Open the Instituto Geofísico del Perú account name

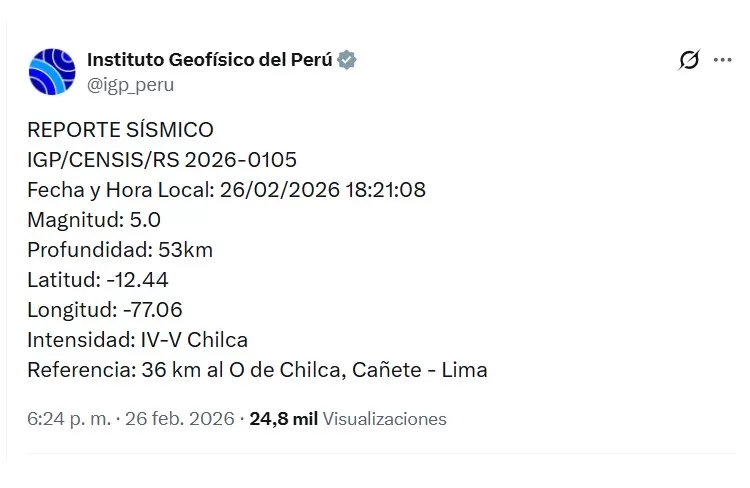[209, 60]
